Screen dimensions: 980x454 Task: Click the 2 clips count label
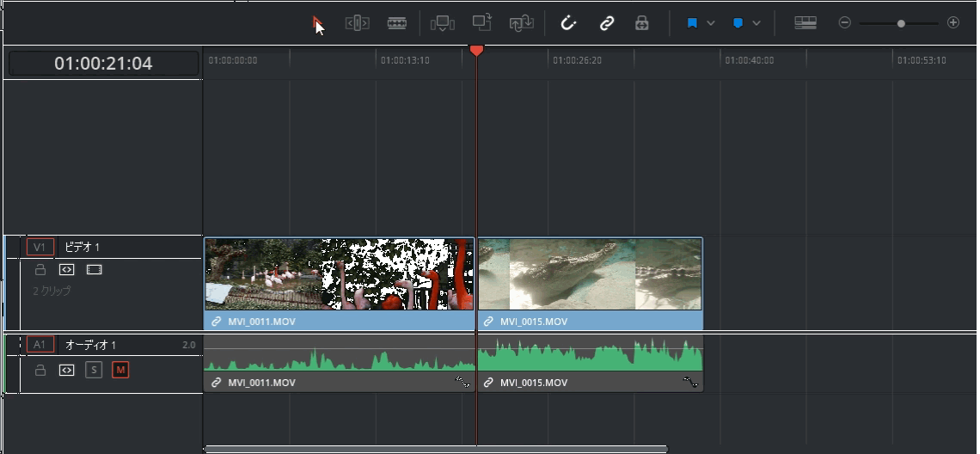pyautogui.click(x=52, y=291)
